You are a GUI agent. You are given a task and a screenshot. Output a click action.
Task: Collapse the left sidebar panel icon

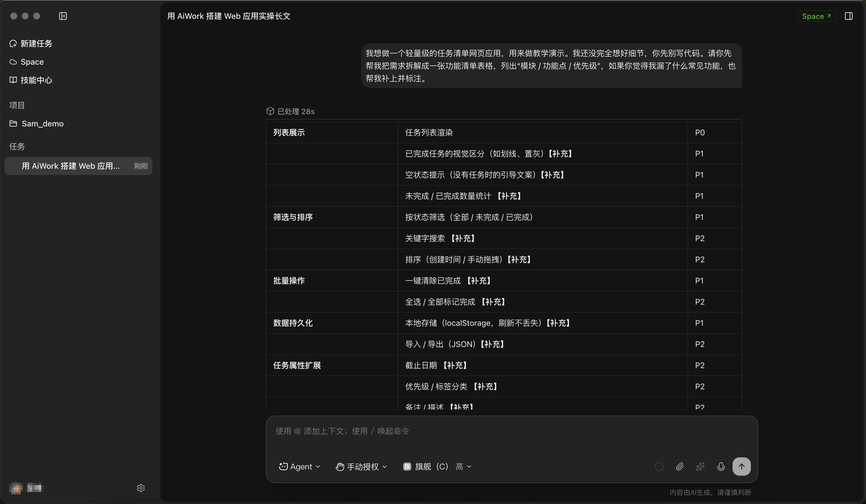point(63,16)
